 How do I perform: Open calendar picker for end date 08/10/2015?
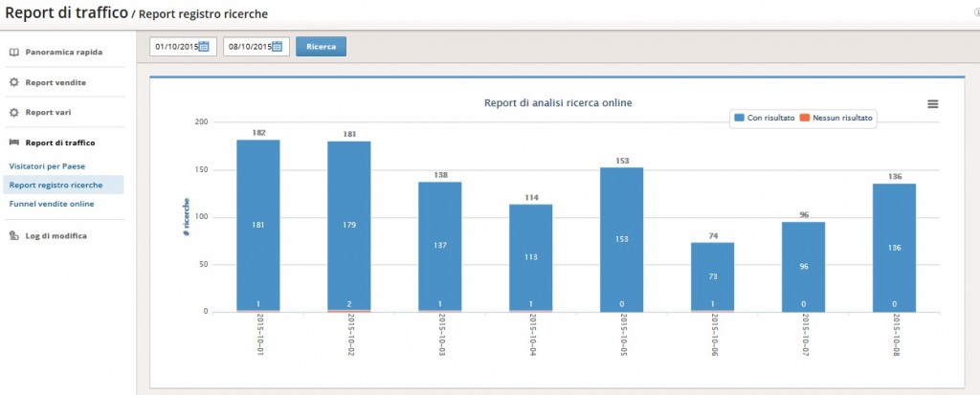(x=278, y=46)
